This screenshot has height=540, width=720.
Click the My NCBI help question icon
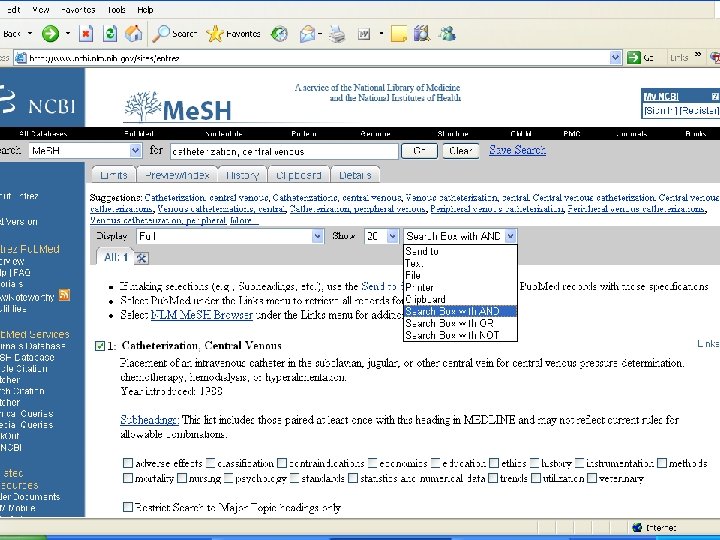(x=715, y=96)
